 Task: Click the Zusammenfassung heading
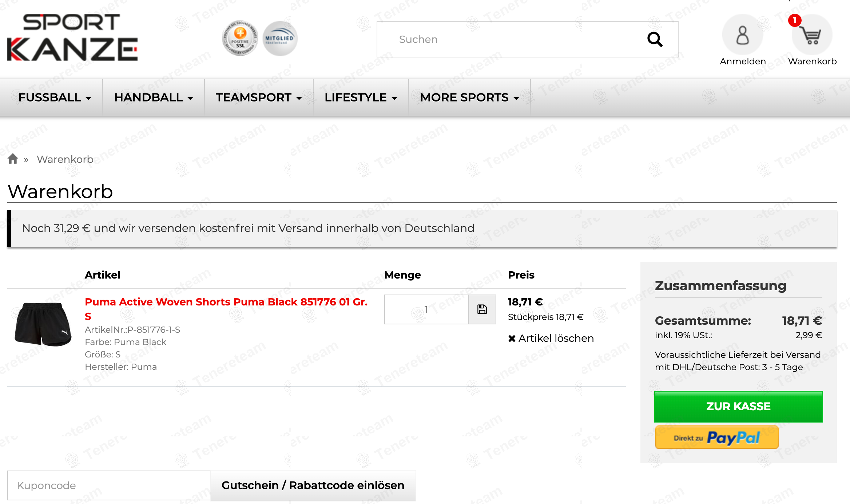[720, 285]
